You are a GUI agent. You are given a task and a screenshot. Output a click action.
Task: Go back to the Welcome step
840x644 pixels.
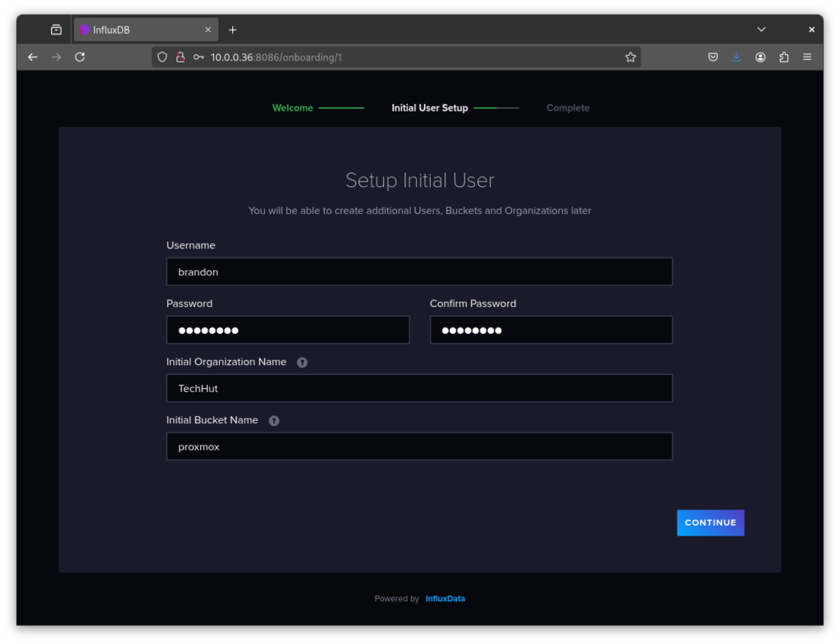[292, 107]
